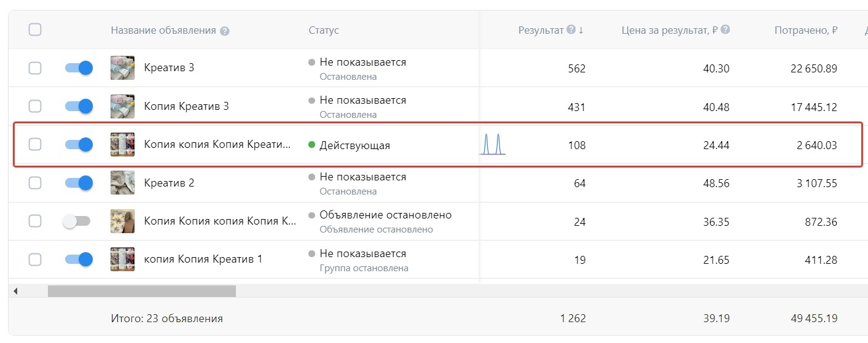Click result value 108
868x343 pixels.
[x=577, y=145]
